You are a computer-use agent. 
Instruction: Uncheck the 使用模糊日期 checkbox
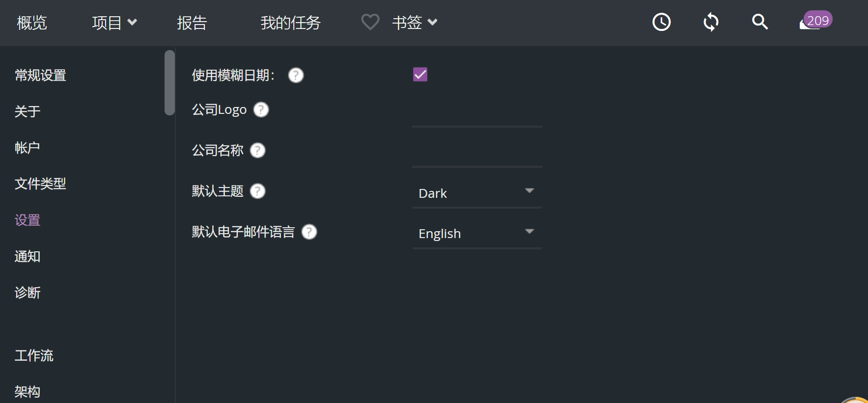(420, 75)
